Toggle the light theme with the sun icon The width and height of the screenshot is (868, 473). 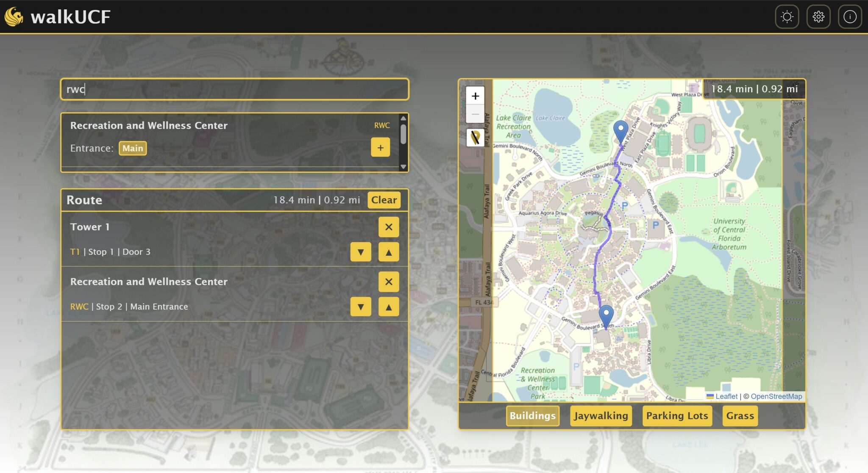coord(787,17)
